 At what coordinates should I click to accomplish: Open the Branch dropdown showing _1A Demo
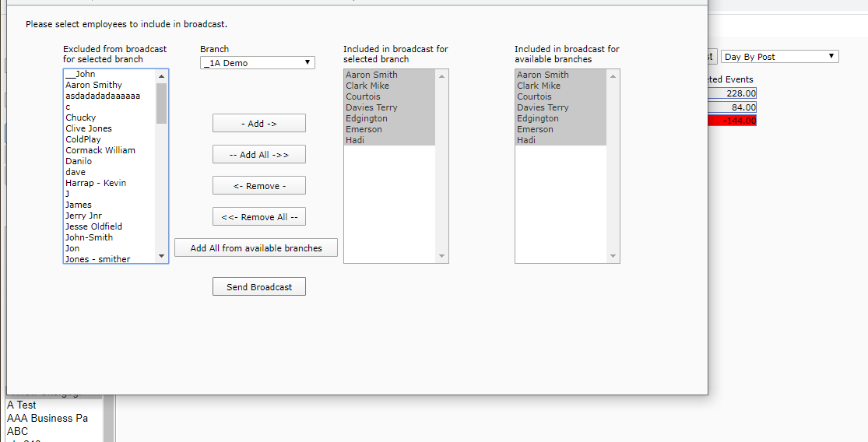coord(257,63)
